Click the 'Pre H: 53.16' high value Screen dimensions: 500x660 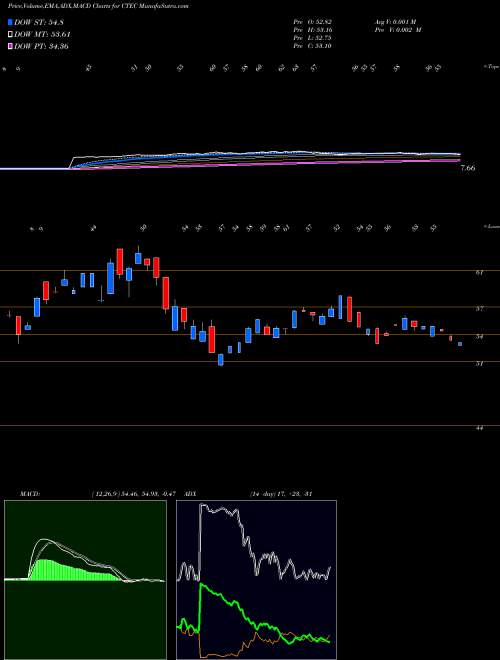click(x=313, y=30)
